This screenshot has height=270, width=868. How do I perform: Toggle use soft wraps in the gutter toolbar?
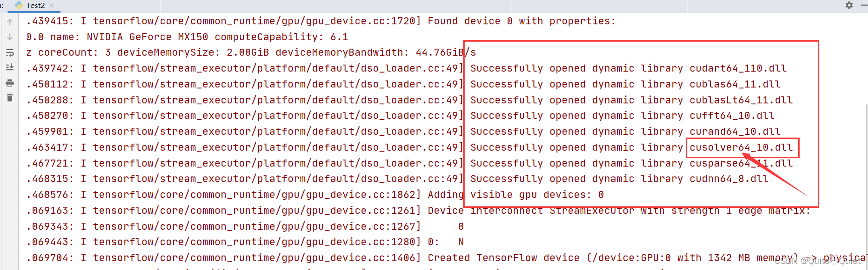tap(9, 53)
